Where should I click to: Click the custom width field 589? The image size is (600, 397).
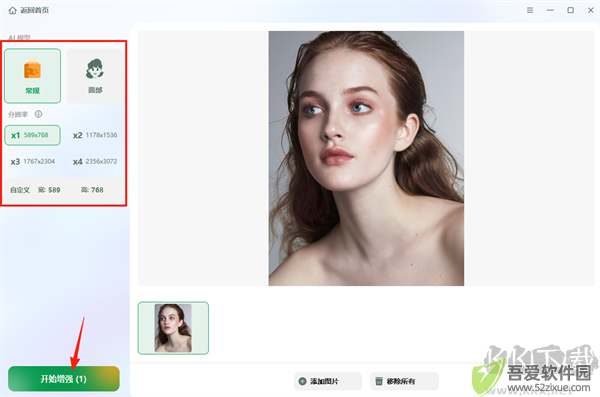(x=49, y=190)
